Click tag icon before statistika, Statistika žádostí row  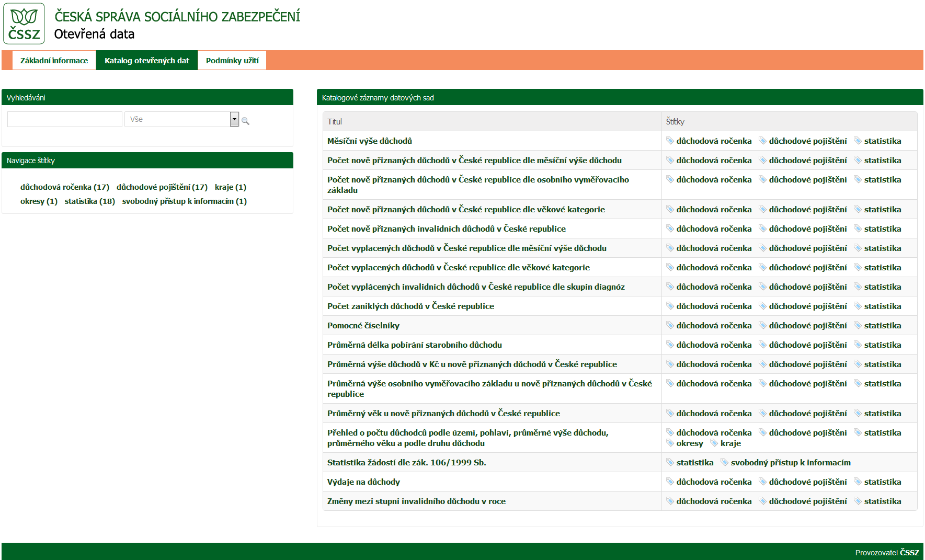pyautogui.click(x=670, y=462)
